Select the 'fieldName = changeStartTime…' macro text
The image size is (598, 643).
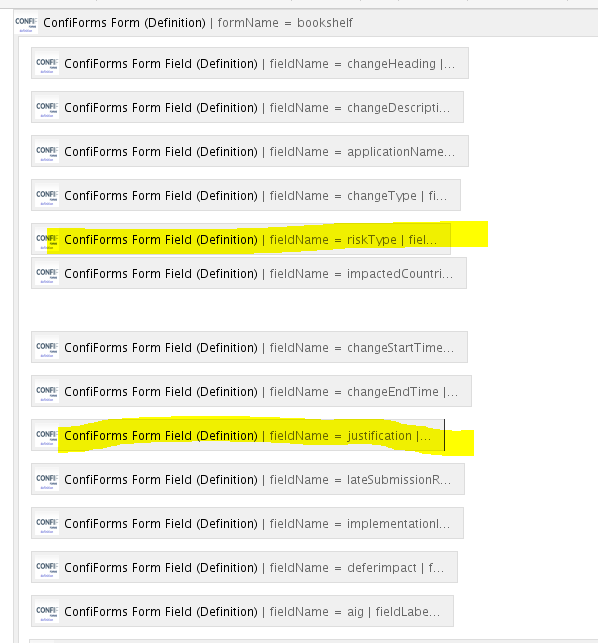[x=362, y=348]
